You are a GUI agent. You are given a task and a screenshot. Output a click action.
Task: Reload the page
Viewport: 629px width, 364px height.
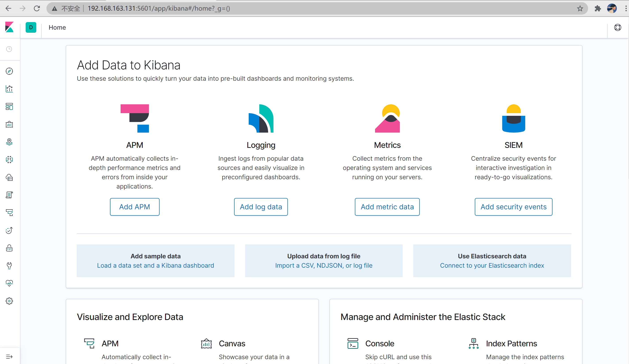(x=37, y=8)
